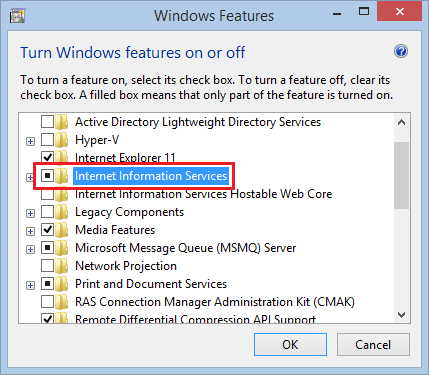Expand the Microsoft Message Queue Server node

30,249
